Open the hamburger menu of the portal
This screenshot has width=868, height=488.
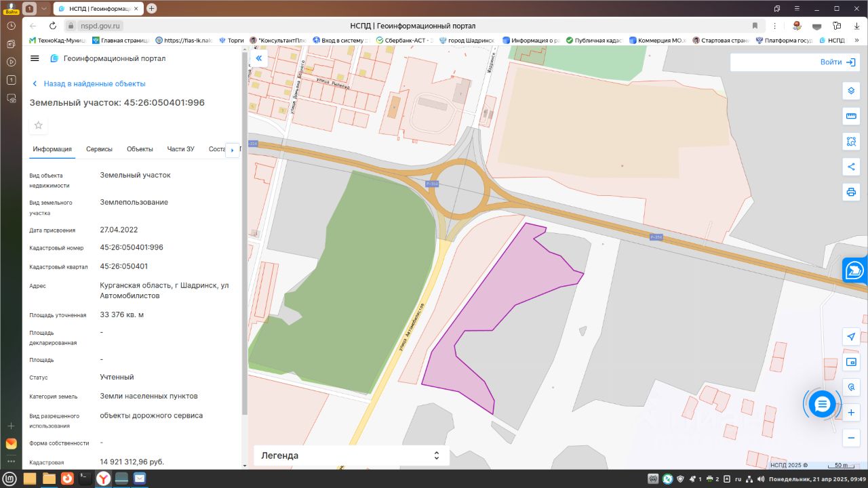click(x=35, y=58)
